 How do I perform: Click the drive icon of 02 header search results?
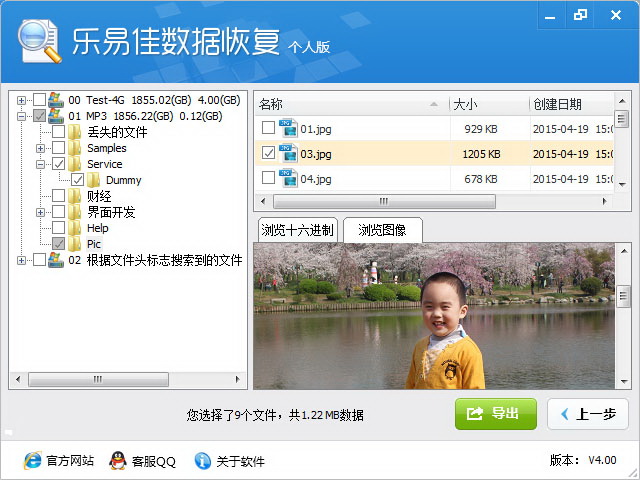(56, 260)
